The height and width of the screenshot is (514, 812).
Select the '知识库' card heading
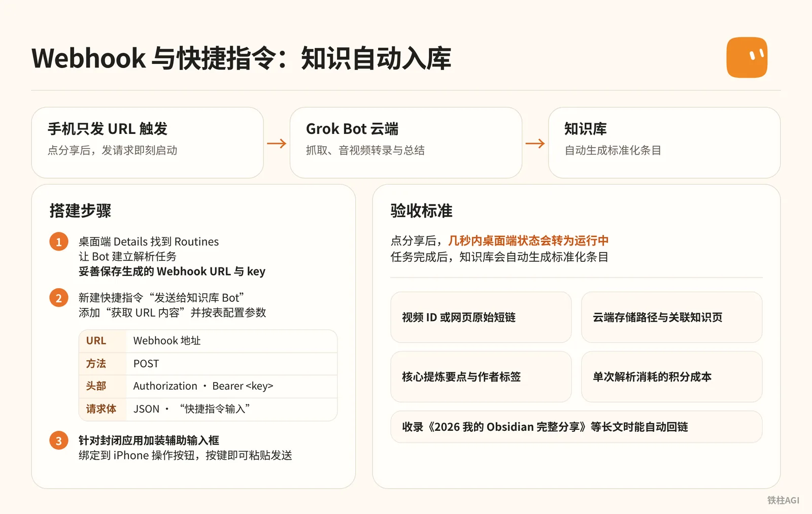click(585, 129)
